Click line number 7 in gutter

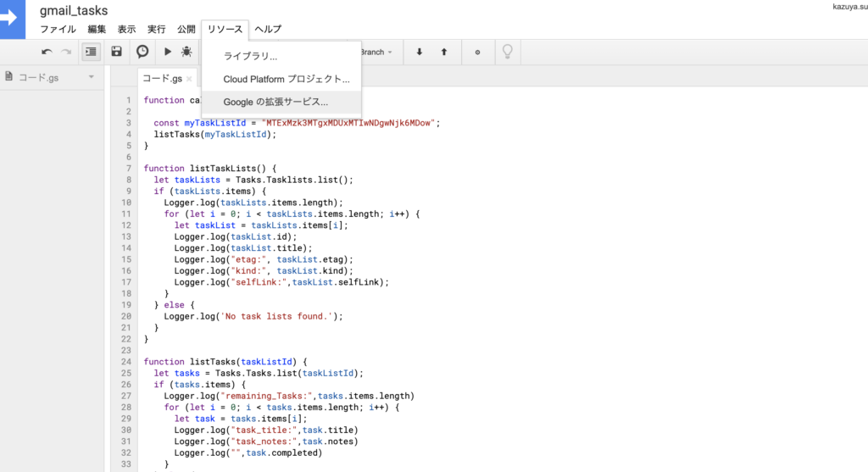click(x=129, y=169)
